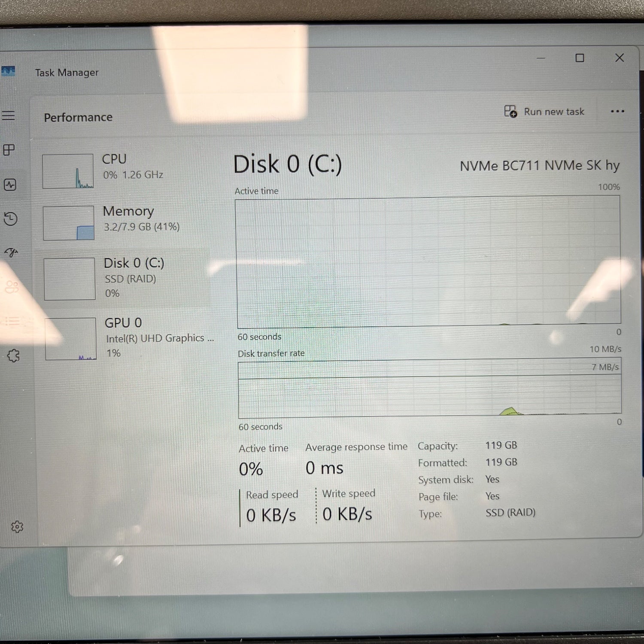Click Run new task
Viewport: 644px width, 644px height.
(x=544, y=112)
